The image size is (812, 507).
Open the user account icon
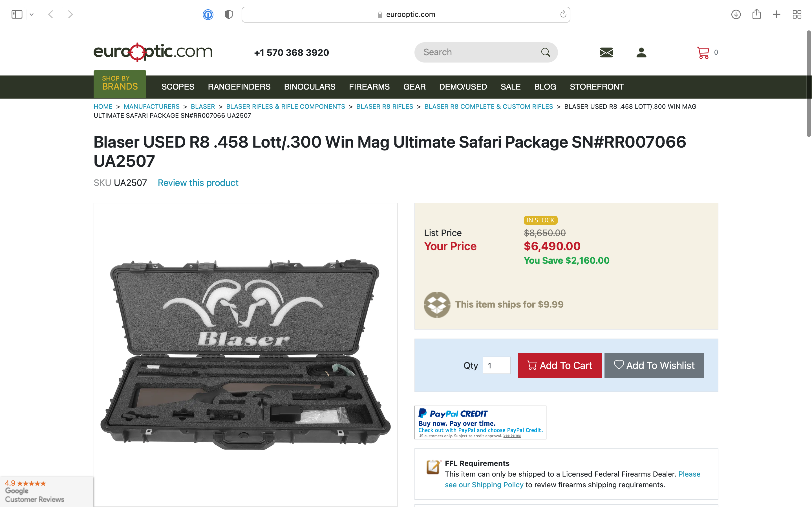(x=641, y=52)
